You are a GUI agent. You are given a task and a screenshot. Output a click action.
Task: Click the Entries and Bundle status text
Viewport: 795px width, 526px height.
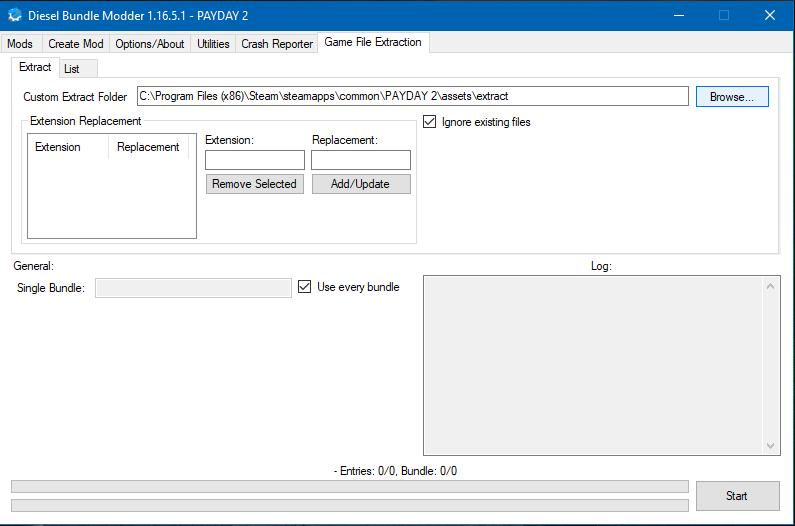395,471
